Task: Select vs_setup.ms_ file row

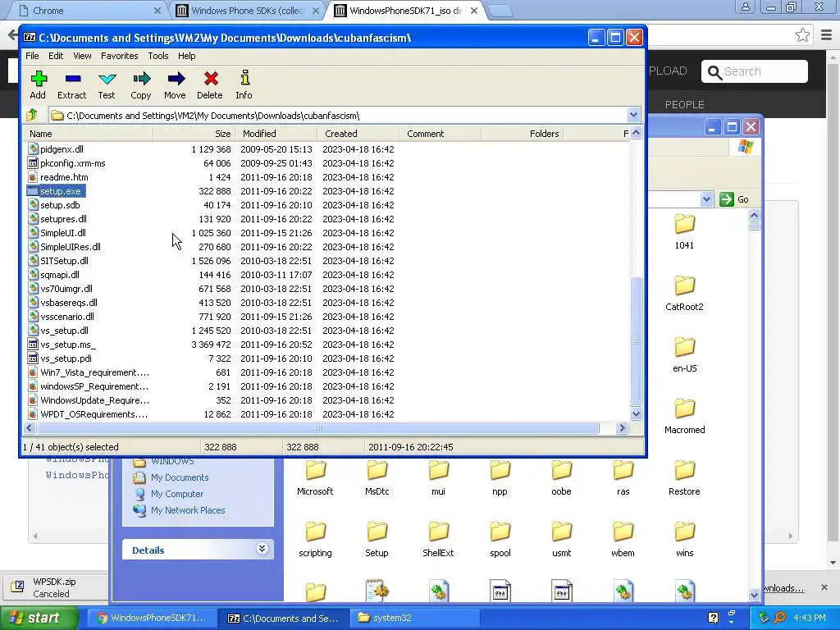Action: 326,345
